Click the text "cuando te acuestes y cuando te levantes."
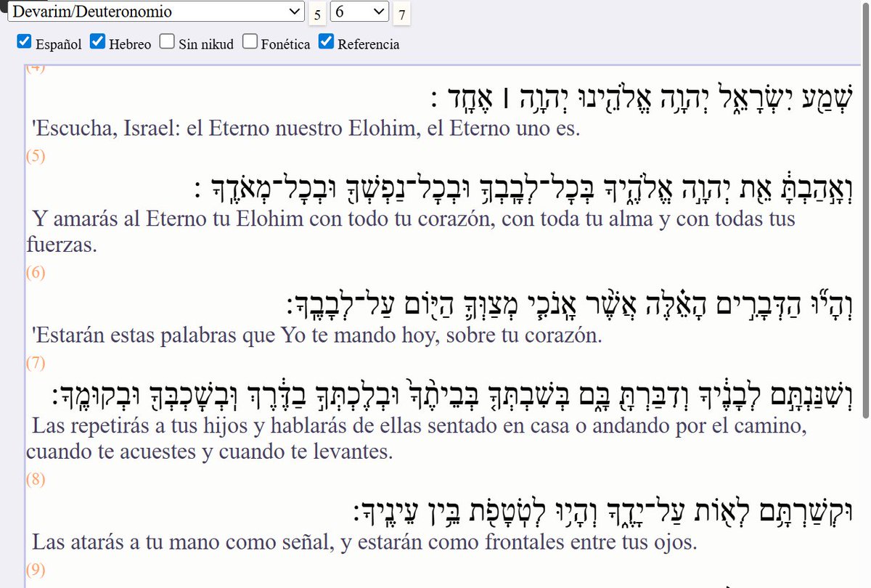Viewport: 871px width, 588px height. pos(209,452)
